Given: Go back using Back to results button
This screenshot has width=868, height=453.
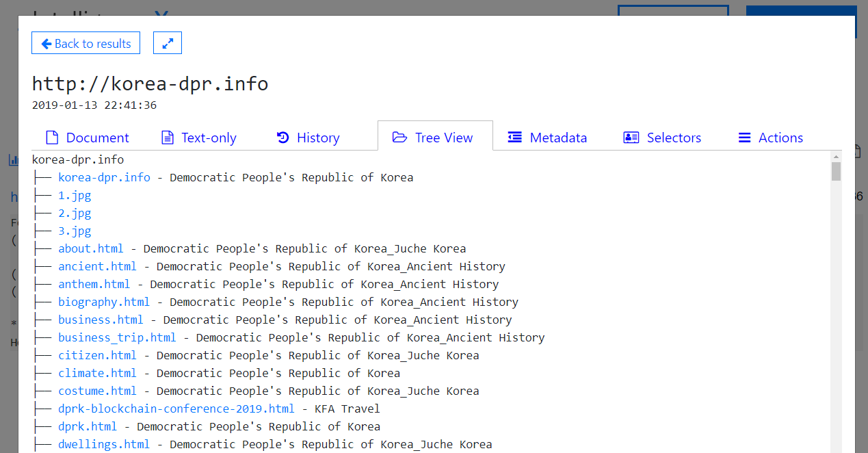Looking at the screenshot, I should 86,43.
